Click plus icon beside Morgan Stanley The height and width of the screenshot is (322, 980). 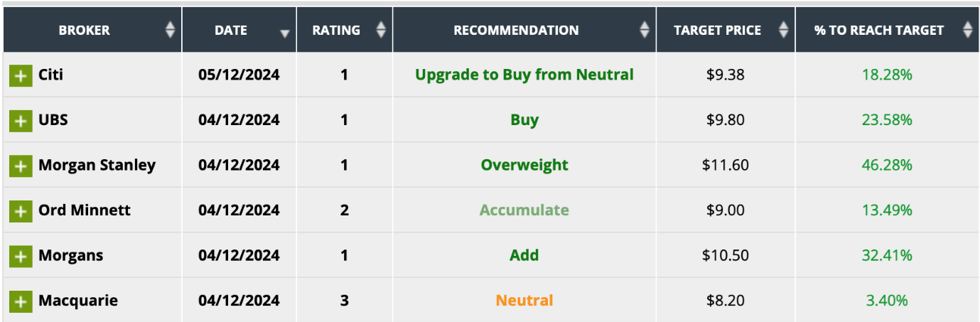(x=21, y=166)
